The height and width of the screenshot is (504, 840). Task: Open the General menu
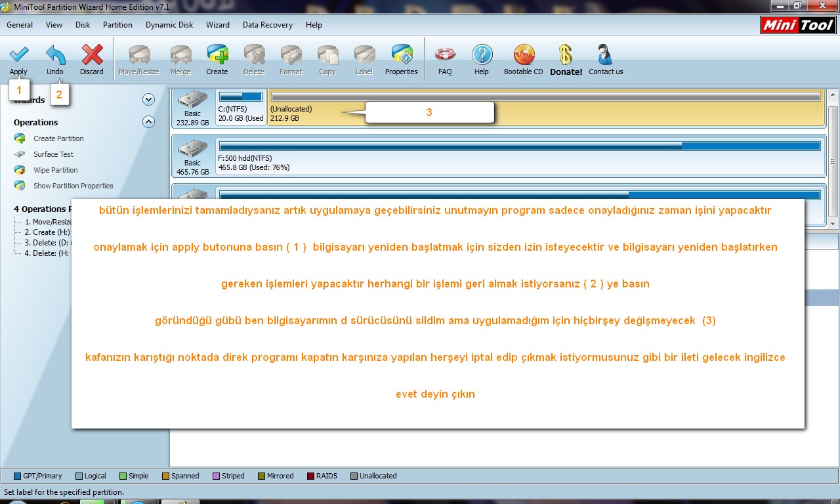click(x=20, y=25)
